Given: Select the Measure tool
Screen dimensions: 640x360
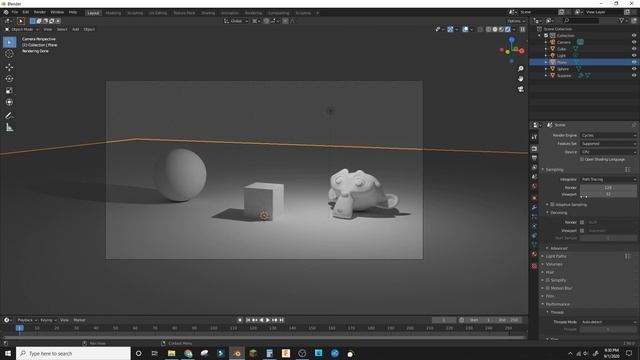Looking at the screenshot, I should pos(9,128).
